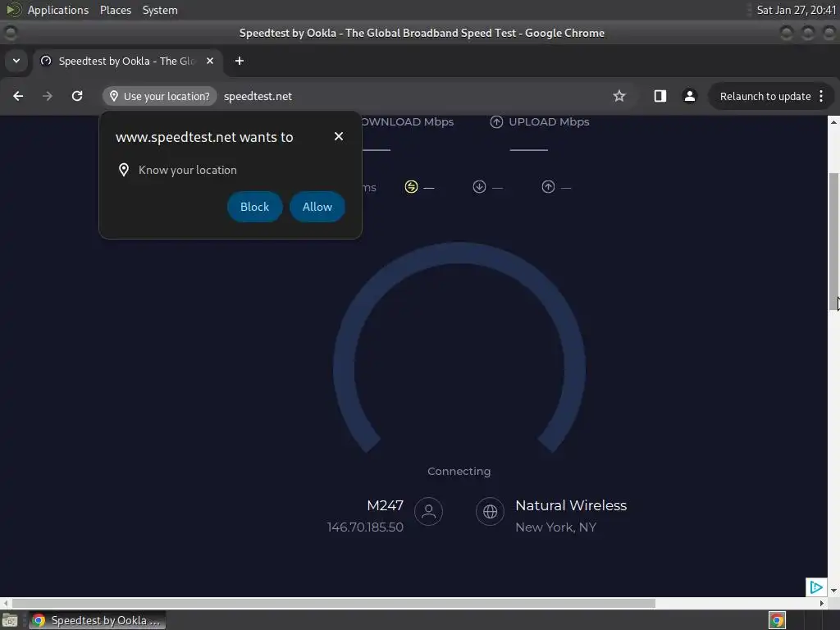Click the upload arrow icon beside UPLOAD Mbps

pyautogui.click(x=496, y=121)
